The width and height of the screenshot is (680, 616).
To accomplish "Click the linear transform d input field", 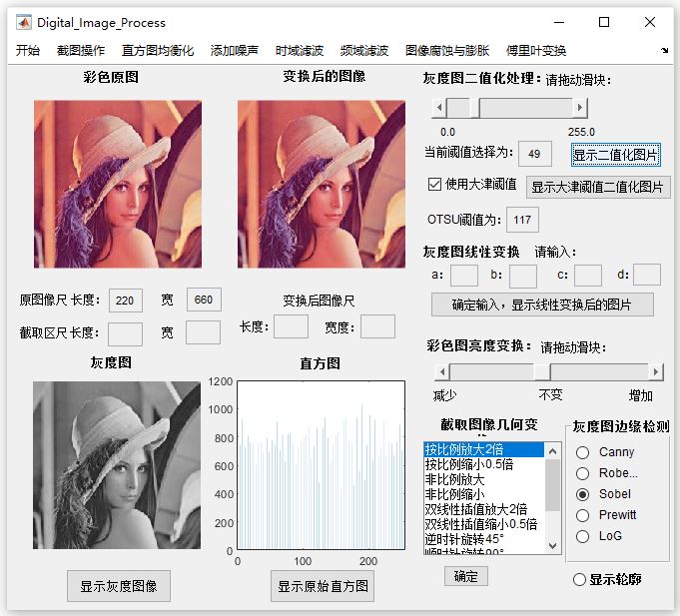I will pos(647,275).
